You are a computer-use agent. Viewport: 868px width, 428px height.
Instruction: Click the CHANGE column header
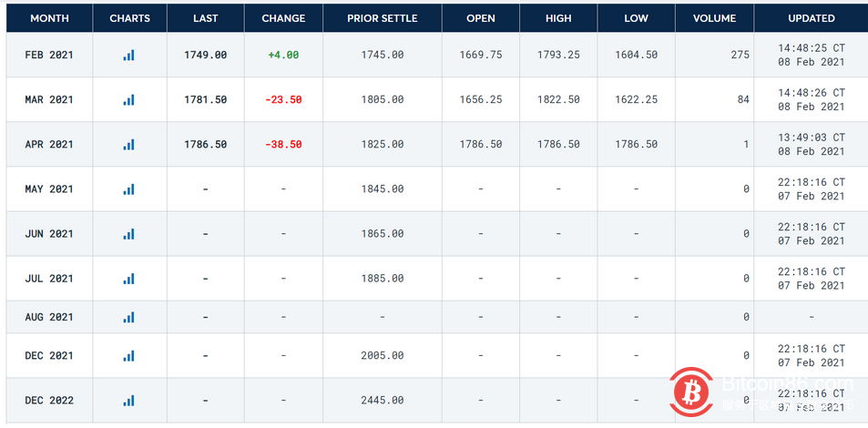tap(283, 18)
